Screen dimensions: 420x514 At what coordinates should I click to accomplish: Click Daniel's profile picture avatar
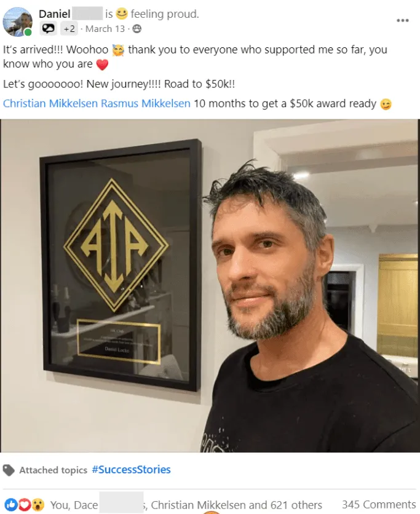pos(17,22)
